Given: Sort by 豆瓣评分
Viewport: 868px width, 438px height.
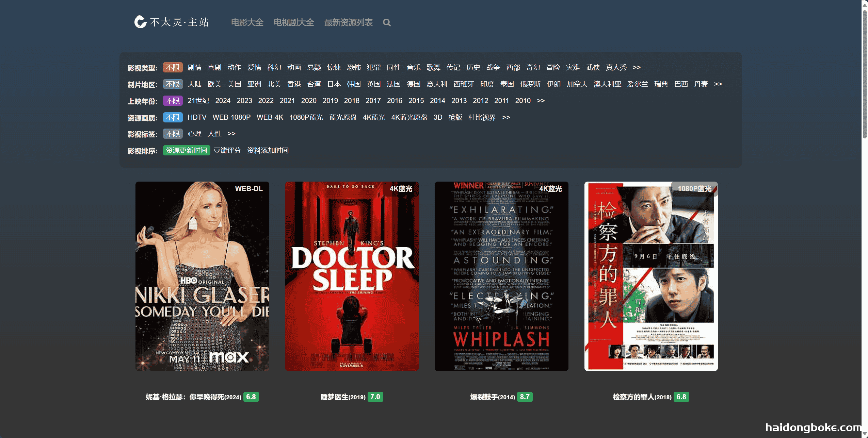Looking at the screenshot, I should (x=227, y=150).
